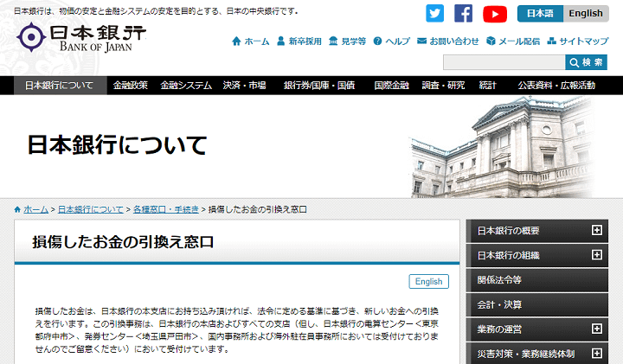Expand the 日本銀行の組織 sidebar section
The width and height of the screenshot is (623, 364).
click(596, 256)
